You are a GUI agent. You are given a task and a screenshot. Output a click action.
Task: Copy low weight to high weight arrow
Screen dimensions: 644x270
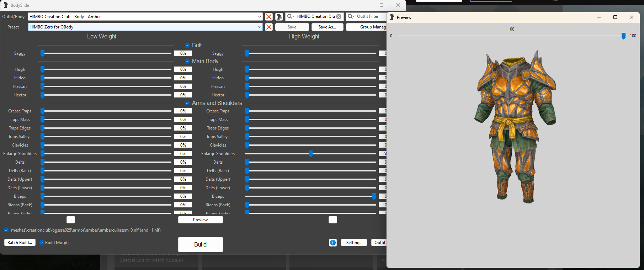coord(71,220)
